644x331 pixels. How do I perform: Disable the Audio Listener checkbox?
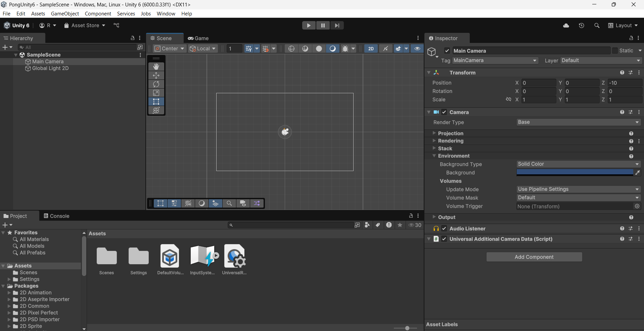pyautogui.click(x=444, y=228)
